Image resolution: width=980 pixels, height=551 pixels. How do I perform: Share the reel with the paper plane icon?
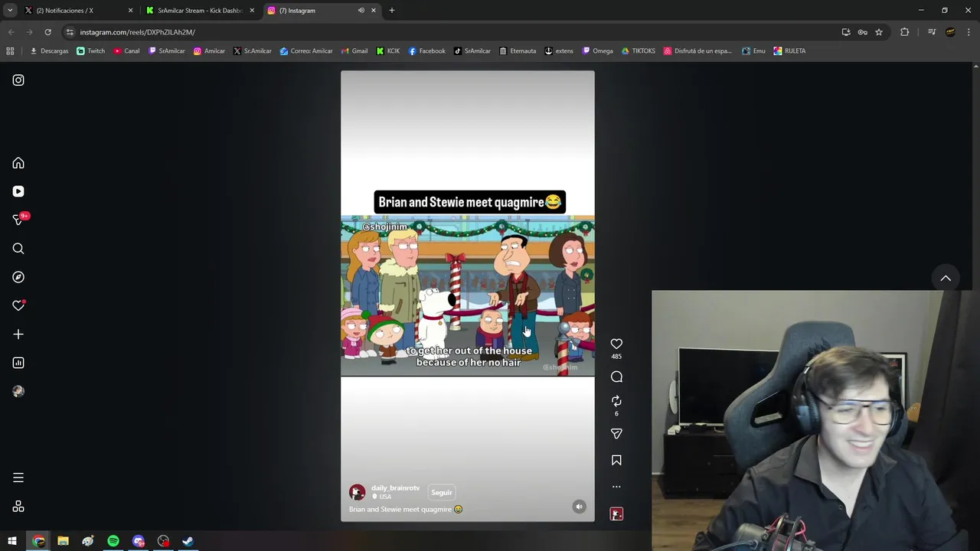coord(616,434)
